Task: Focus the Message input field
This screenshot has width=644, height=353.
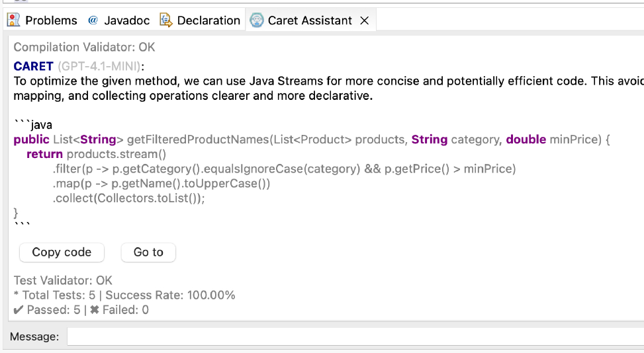Action: pyautogui.click(x=355, y=336)
